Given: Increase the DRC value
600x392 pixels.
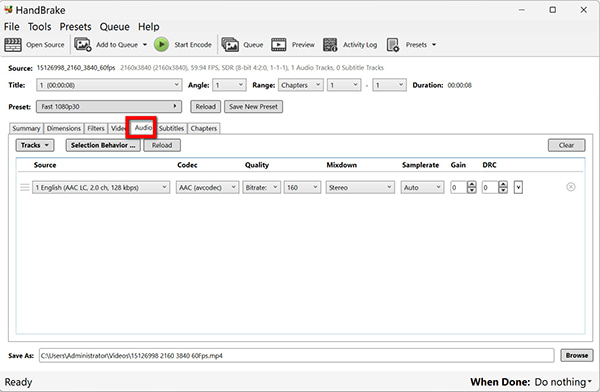Looking at the screenshot, I should (503, 184).
